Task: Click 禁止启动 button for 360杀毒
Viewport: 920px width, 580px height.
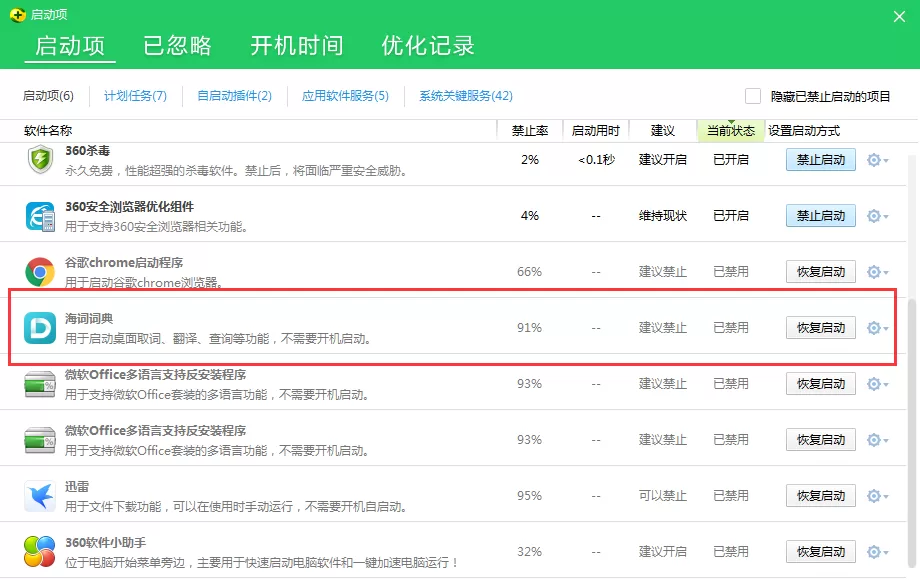Action: click(x=821, y=160)
